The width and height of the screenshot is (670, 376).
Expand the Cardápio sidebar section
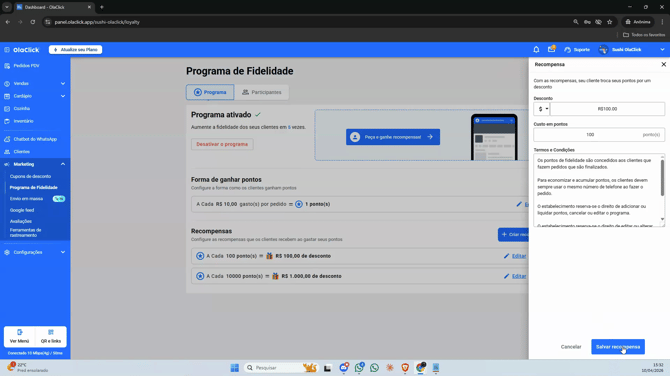tap(35, 96)
